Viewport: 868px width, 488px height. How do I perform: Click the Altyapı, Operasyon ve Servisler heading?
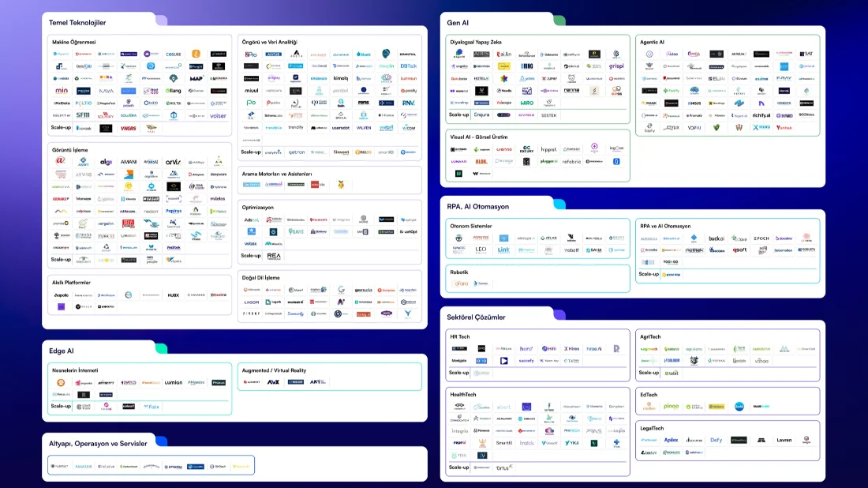[x=98, y=444]
